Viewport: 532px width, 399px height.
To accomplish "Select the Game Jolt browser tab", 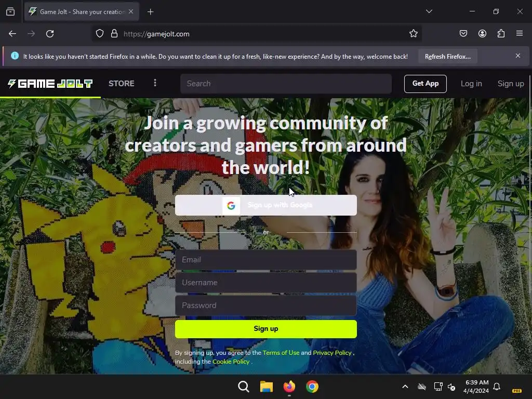I will tap(82, 12).
